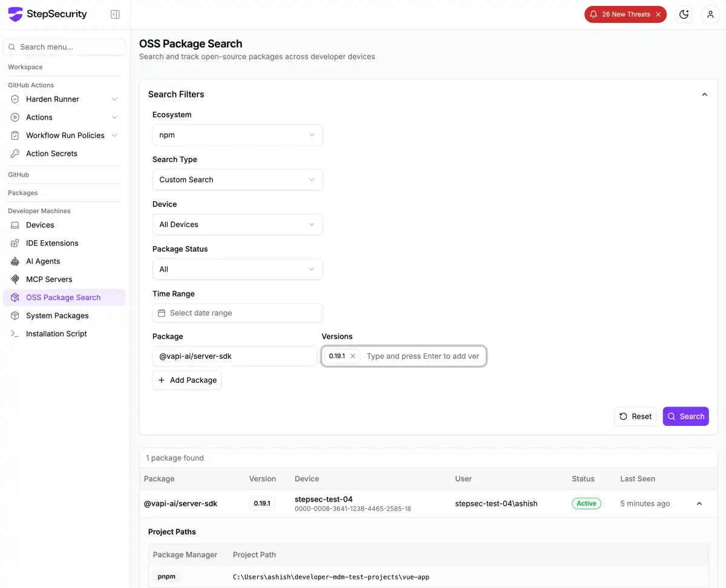Click the Select date range field
This screenshot has width=726, height=588.
point(237,313)
